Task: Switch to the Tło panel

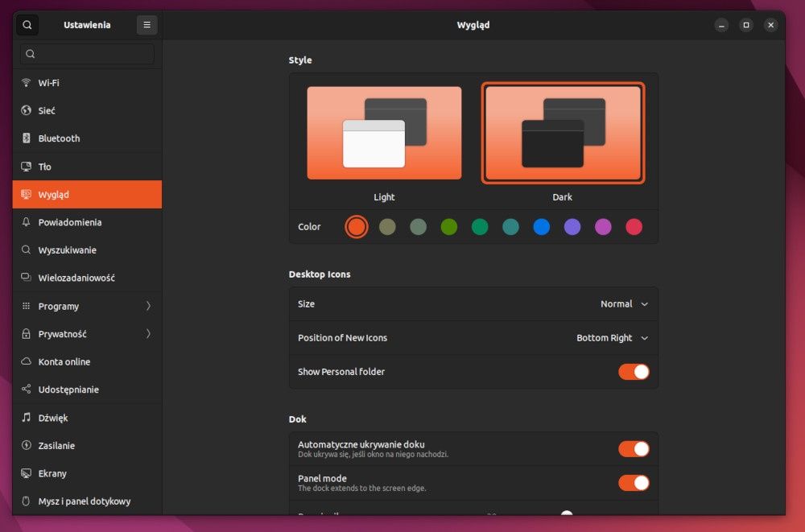Action: tap(87, 167)
